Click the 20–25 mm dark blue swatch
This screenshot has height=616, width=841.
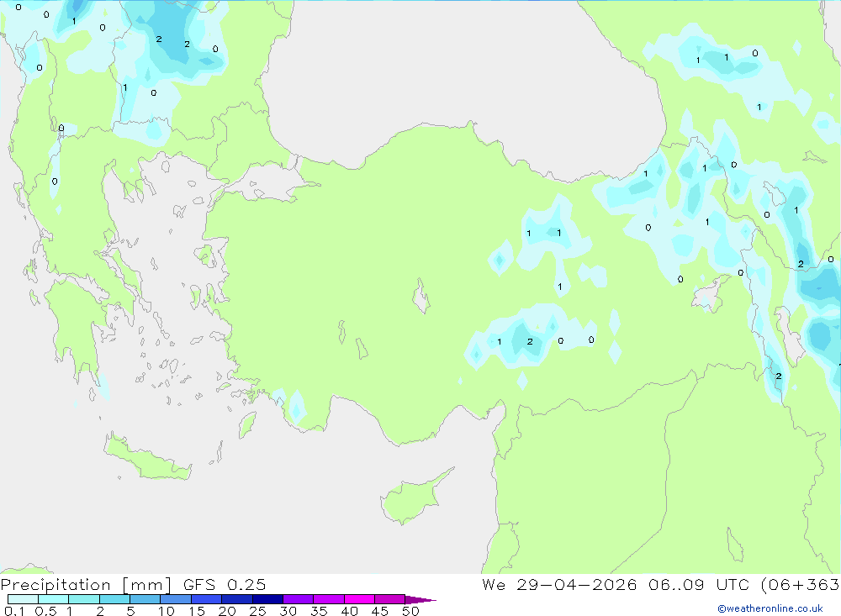point(237,599)
